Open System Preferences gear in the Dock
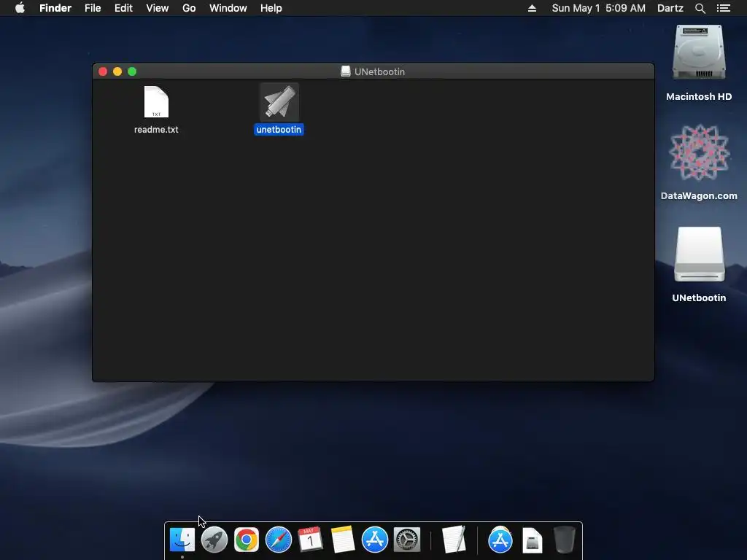Screen dimensions: 747x560 click(x=407, y=540)
